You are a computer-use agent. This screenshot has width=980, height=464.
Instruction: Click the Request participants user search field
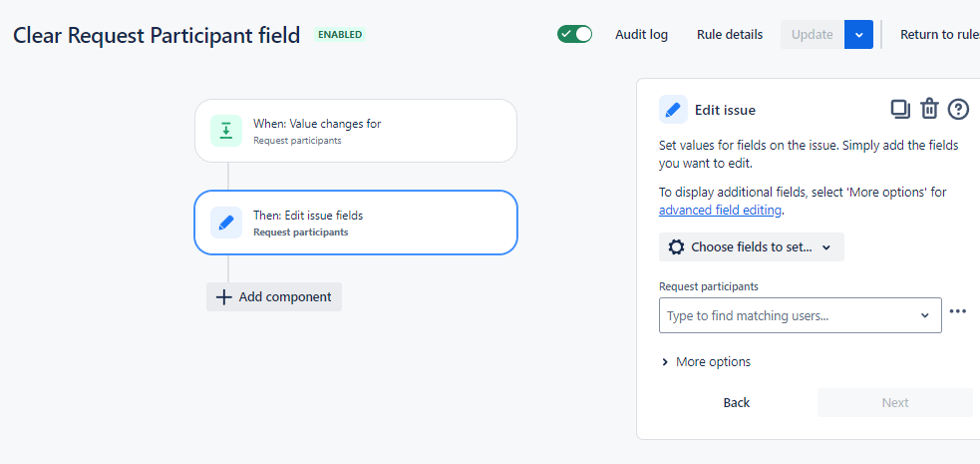click(788, 315)
